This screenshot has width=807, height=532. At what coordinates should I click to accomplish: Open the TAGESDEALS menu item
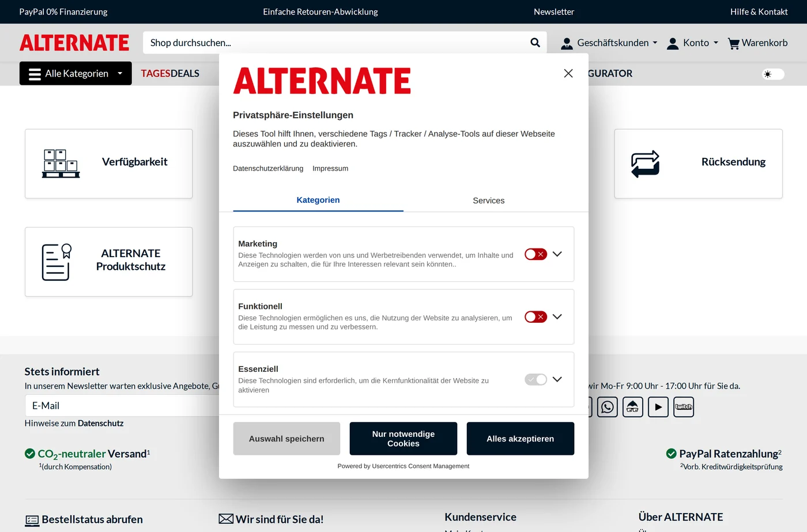[x=170, y=74]
